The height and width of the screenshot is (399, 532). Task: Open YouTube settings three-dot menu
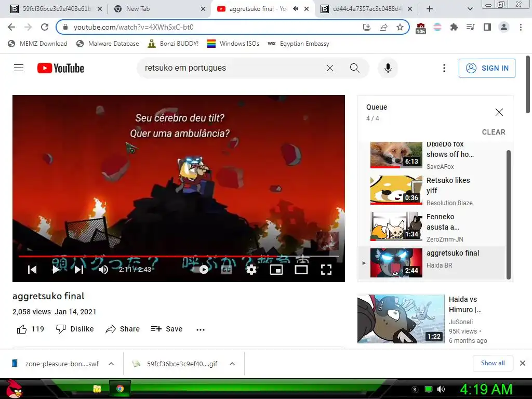[x=444, y=68]
